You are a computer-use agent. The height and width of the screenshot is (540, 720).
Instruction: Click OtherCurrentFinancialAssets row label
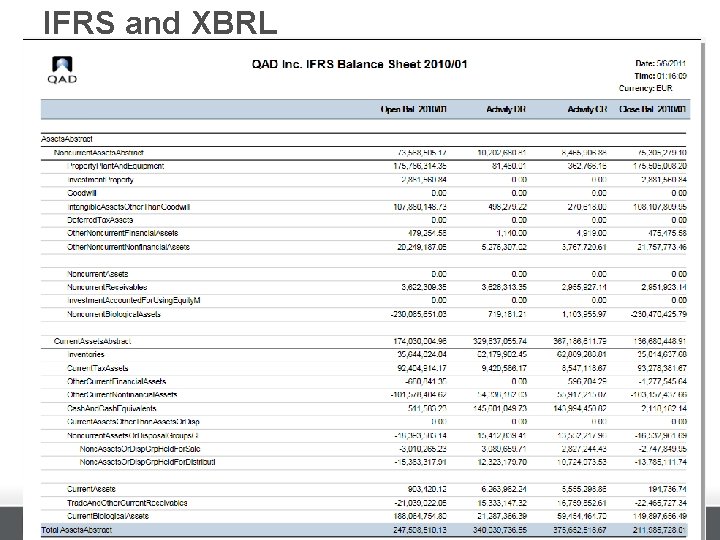coord(117,382)
